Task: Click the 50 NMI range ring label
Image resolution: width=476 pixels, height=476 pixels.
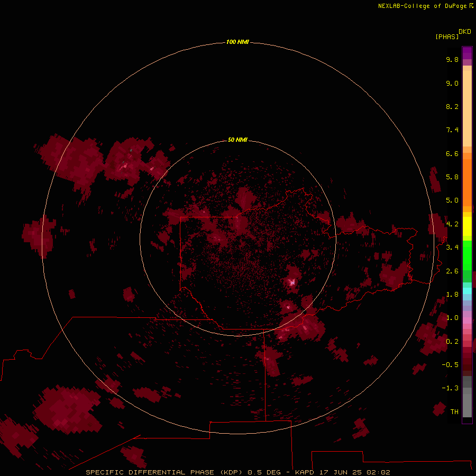Action: click(x=237, y=140)
